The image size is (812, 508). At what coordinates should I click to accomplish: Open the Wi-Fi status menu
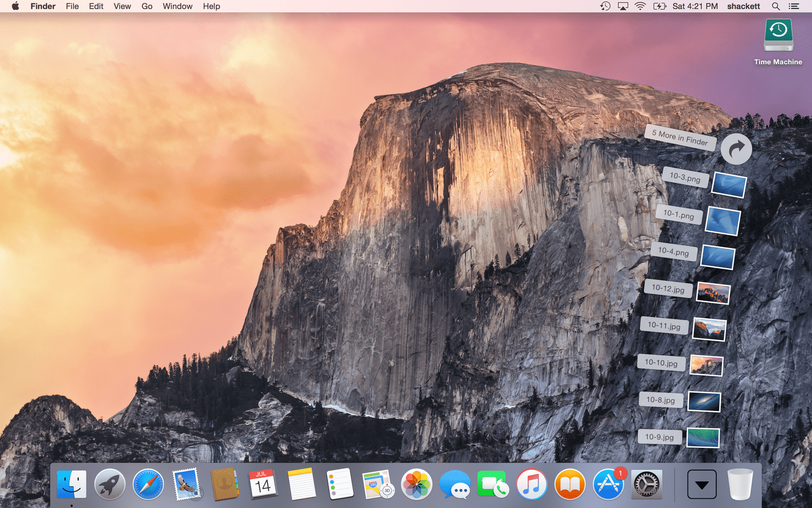(x=640, y=6)
